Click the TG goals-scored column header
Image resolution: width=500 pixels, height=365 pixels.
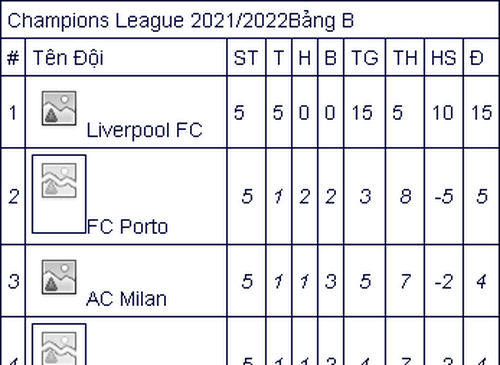[365, 58]
